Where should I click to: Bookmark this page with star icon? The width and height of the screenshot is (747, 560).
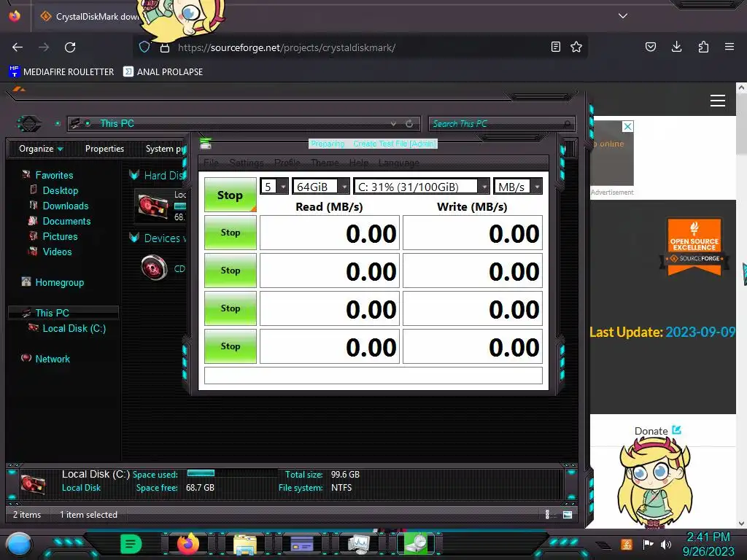coord(576,47)
